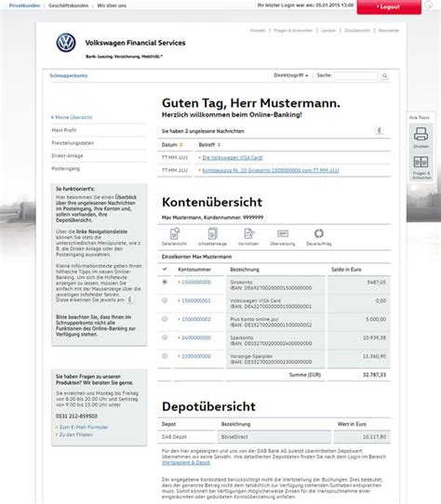Click Summe total 32.787,33

[x=374, y=375]
